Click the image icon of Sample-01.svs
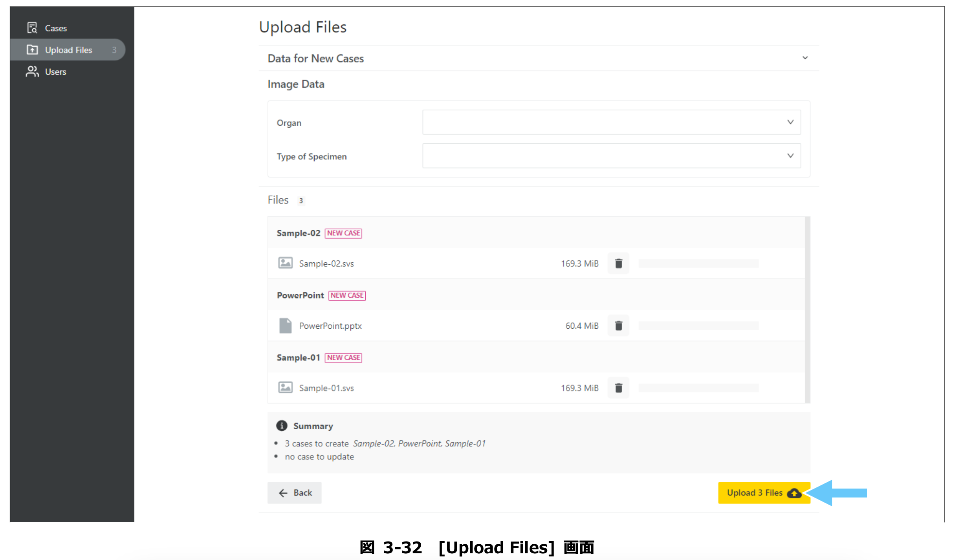953x560 pixels. (x=285, y=388)
